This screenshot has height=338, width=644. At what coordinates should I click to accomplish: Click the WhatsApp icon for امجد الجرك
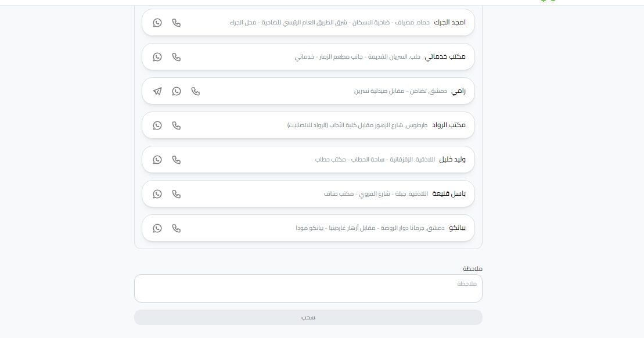157,23
